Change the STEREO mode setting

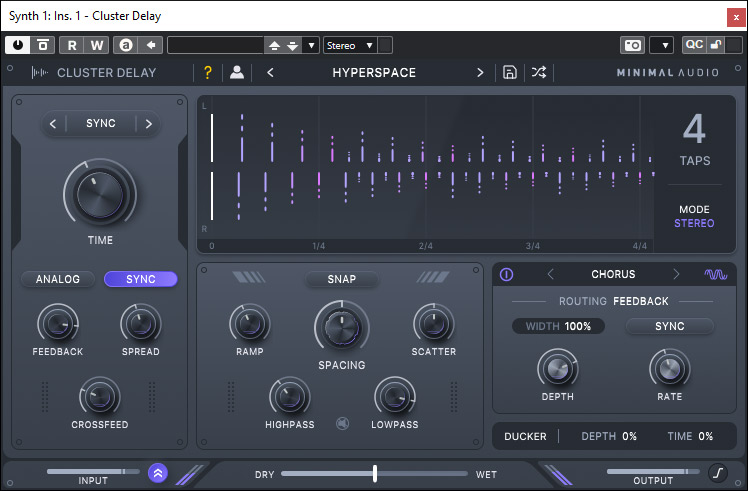click(694, 223)
